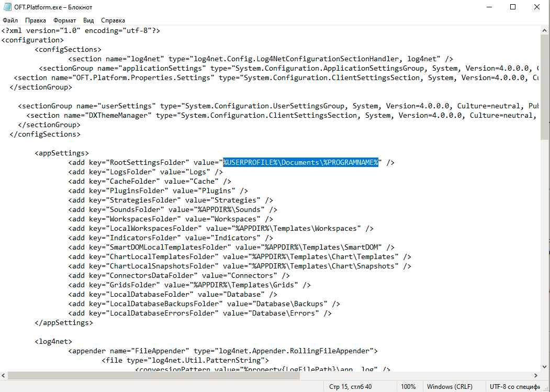Click the Notepad icon in the title bar
The height and width of the screenshot is (392, 550).
tap(7, 7)
